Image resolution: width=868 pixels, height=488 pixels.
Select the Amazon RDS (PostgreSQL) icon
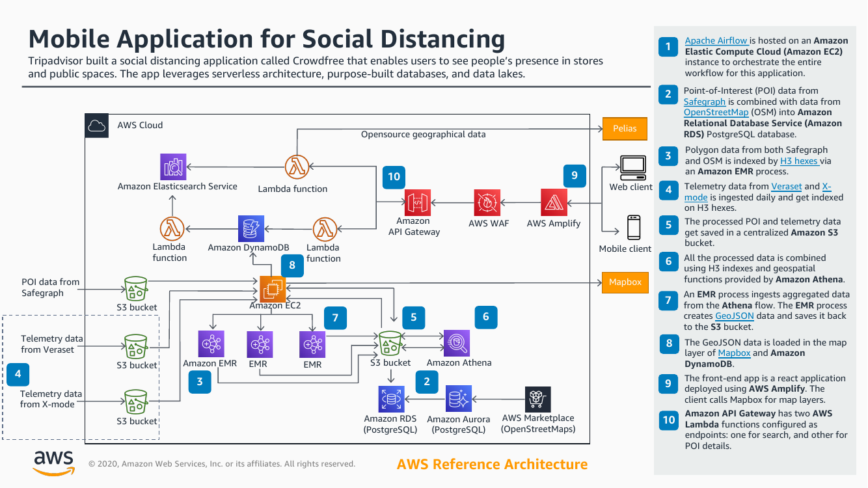coord(391,399)
